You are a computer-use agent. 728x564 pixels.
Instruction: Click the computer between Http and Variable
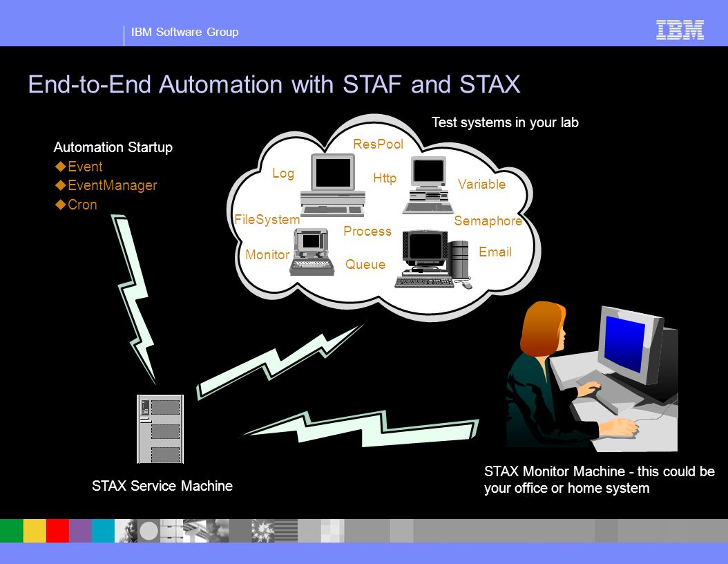point(428,185)
